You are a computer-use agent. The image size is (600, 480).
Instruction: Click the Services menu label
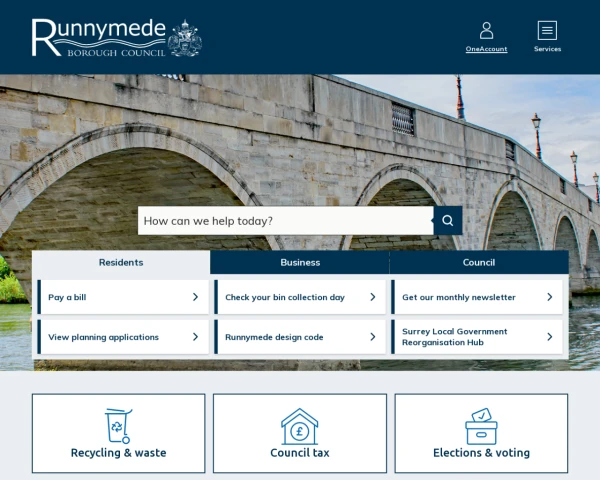tap(548, 49)
